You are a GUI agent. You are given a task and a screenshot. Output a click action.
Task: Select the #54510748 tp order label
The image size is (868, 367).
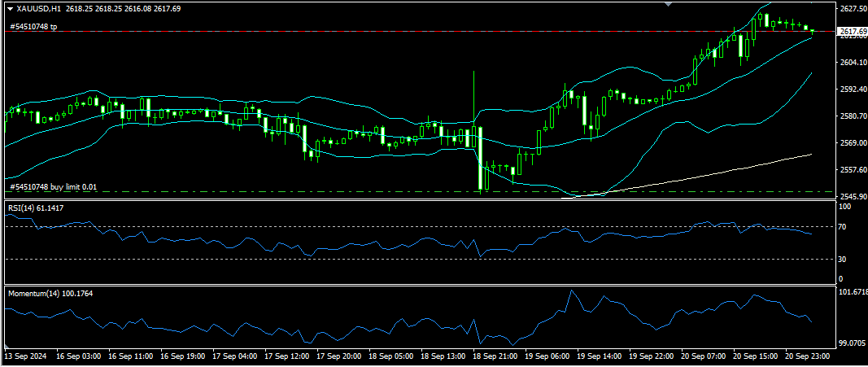[33, 27]
